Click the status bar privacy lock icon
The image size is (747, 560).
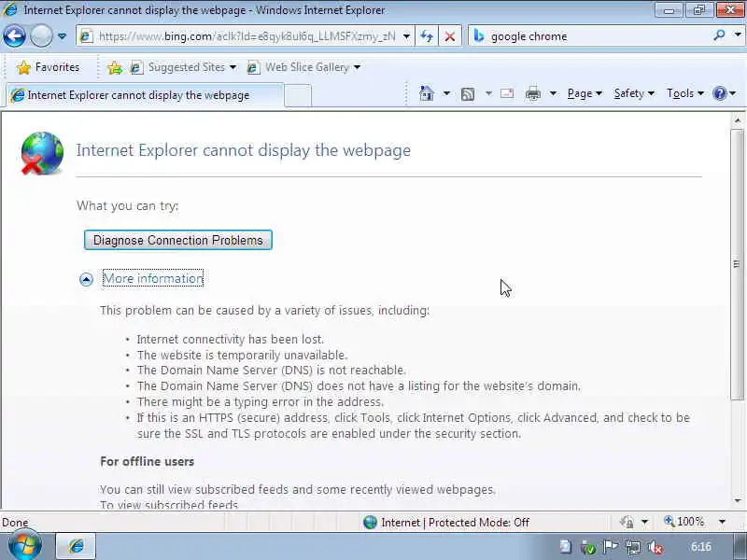[x=627, y=523]
